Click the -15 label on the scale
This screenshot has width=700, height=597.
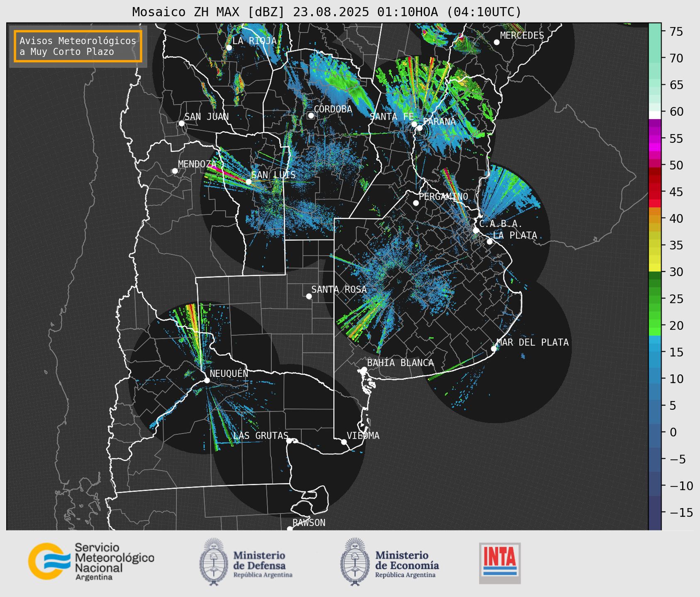[x=680, y=512]
